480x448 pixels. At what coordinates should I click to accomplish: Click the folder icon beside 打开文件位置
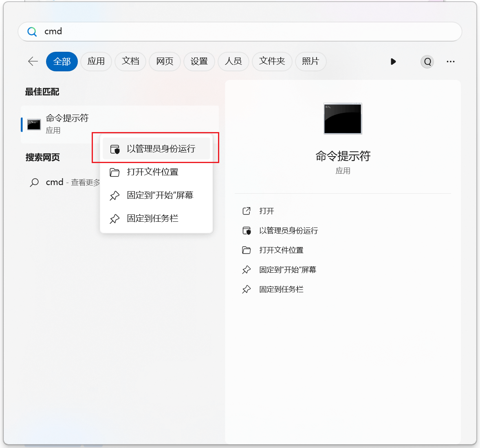(114, 172)
